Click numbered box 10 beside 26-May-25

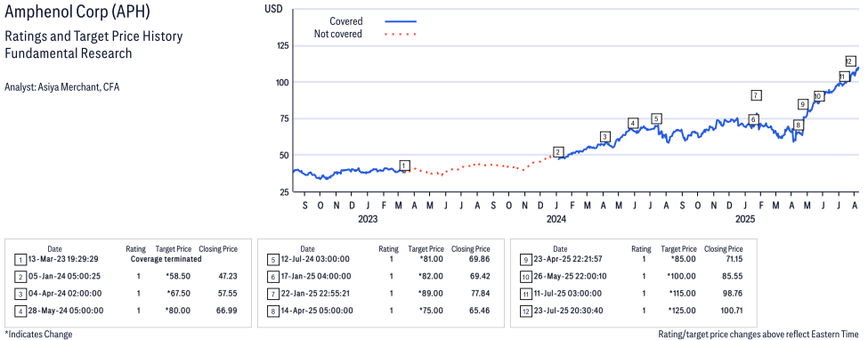[525, 276]
